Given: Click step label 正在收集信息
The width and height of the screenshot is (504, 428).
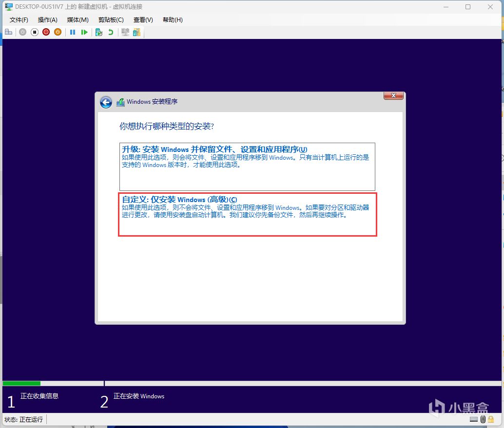Looking at the screenshot, I should (x=39, y=396).
